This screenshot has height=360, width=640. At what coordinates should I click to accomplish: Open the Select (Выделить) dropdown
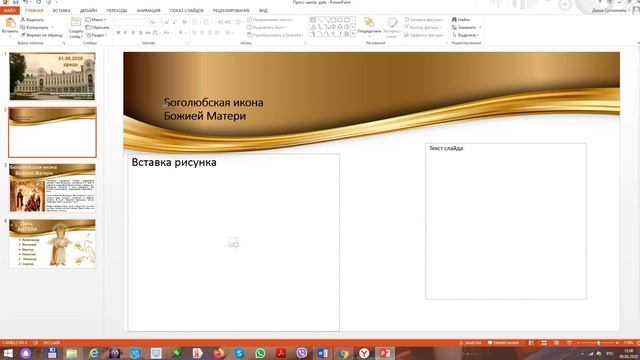465,35
